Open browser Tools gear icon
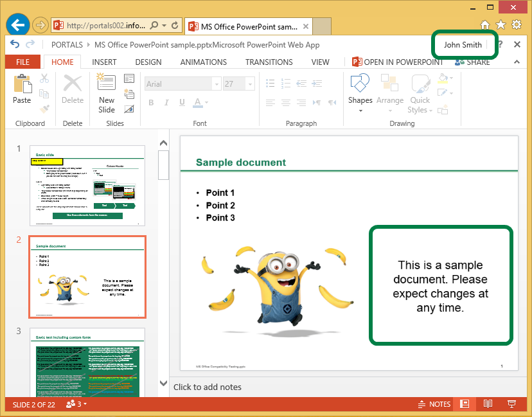 coord(517,24)
